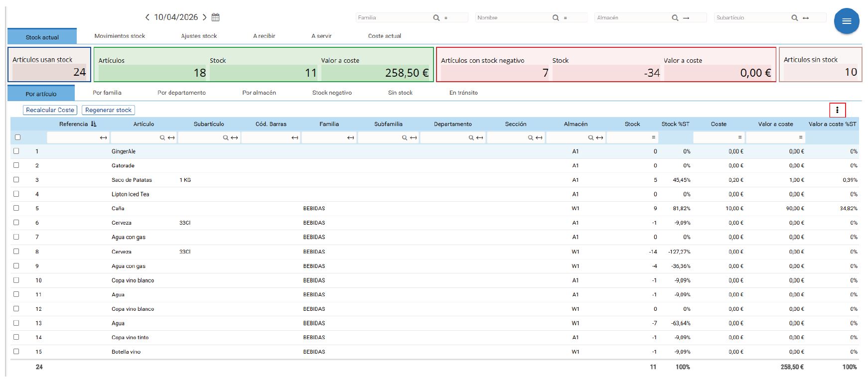Open the En tránsito sub-tab
Viewport: 868px width, 385px height.
[x=463, y=93]
